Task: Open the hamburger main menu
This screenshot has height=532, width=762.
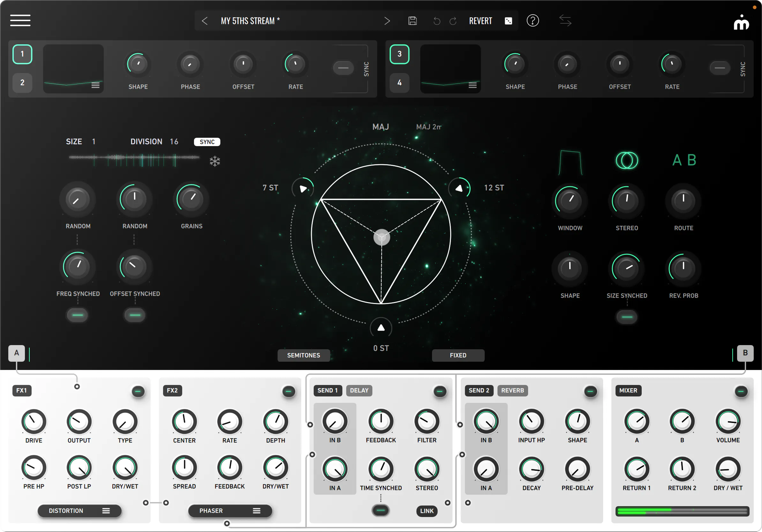Action: 20,20
